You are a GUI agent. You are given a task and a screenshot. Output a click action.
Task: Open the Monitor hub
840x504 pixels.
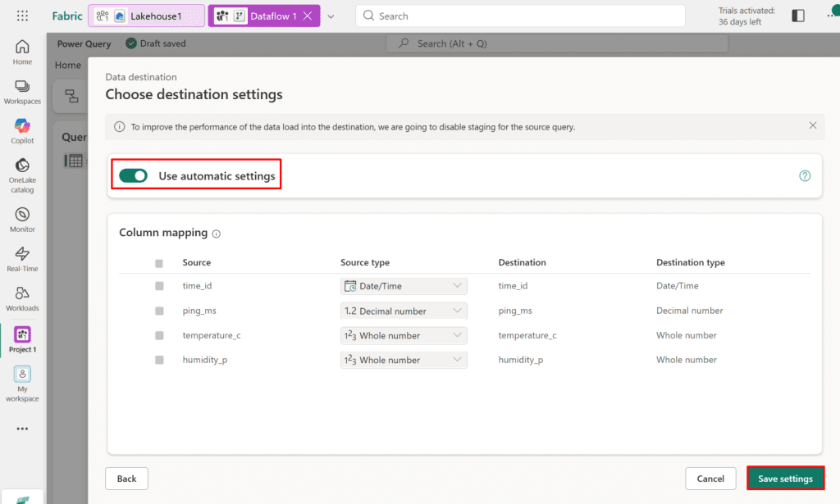click(x=22, y=219)
